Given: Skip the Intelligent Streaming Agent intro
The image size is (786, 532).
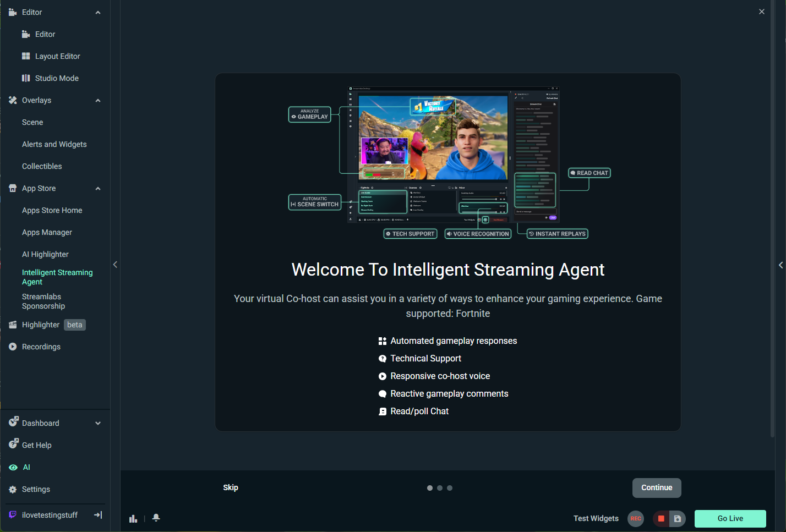Looking at the screenshot, I should coord(230,487).
